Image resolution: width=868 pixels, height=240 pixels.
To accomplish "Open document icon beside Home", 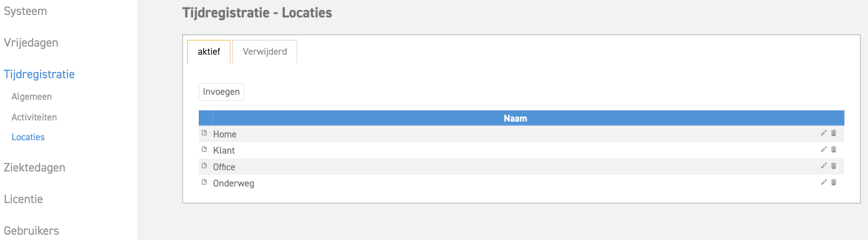I will tap(204, 133).
